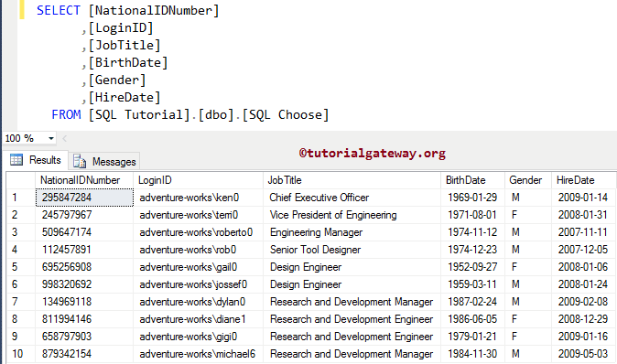The height and width of the screenshot is (364, 617).
Task: Click birth date 1952-09-27
Action: [x=472, y=267]
